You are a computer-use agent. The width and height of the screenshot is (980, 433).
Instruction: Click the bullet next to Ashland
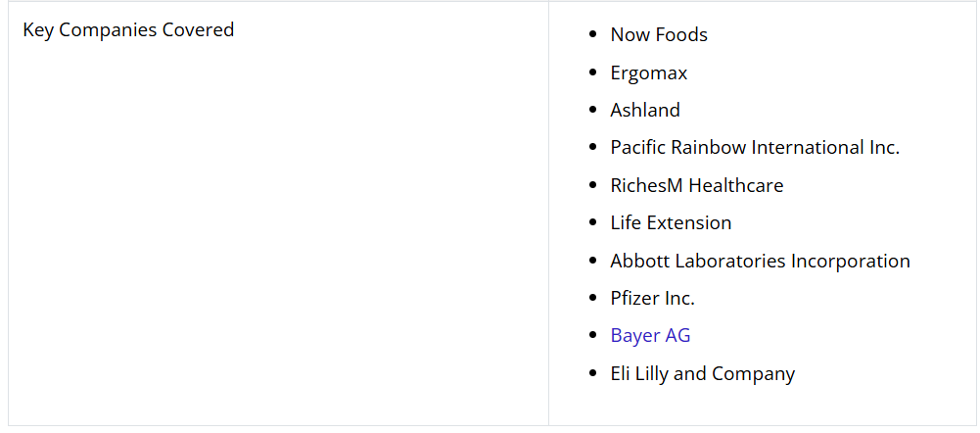pos(592,111)
